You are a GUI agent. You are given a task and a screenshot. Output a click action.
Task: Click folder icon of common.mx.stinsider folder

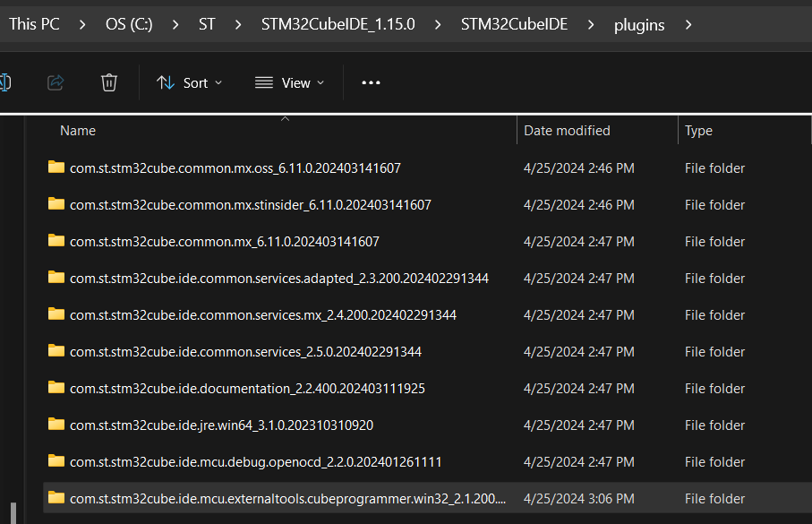tap(56, 203)
